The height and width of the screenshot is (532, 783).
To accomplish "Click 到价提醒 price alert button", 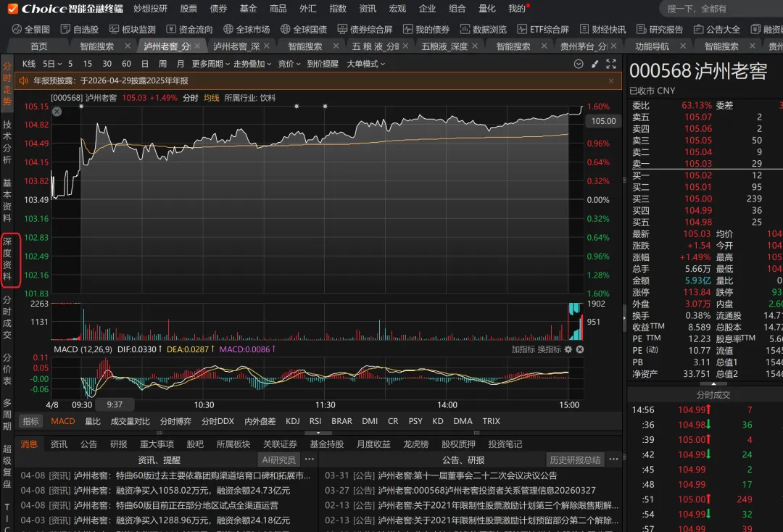I will pyautogui.click(x=323, y=64).
